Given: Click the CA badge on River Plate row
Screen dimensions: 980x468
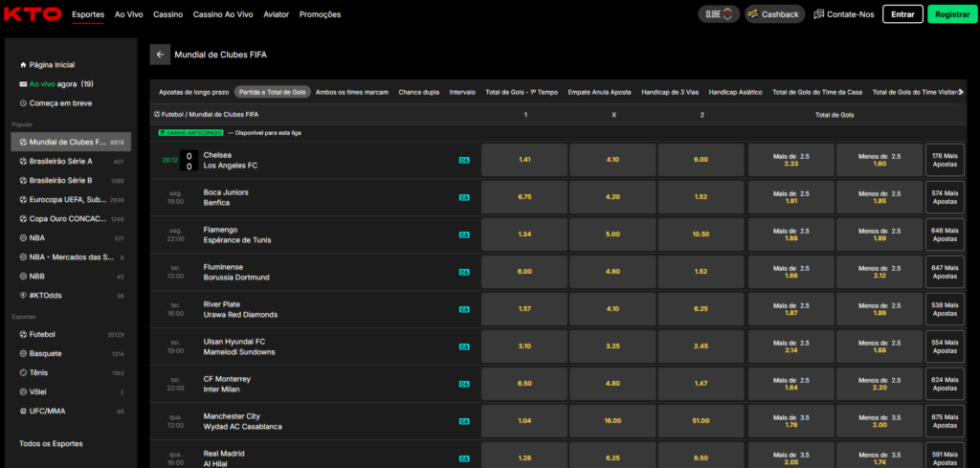Looking at the screenshot, I should pos(464,309).
